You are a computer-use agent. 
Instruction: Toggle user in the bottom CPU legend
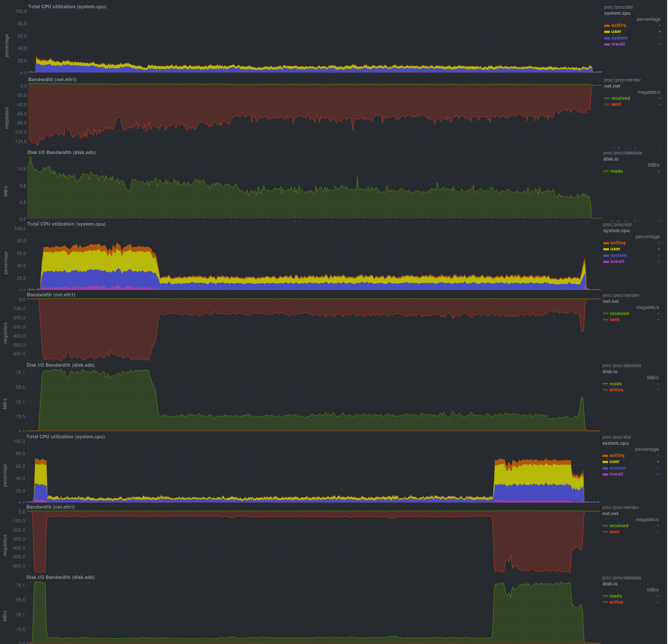click(x=614, y=462)
